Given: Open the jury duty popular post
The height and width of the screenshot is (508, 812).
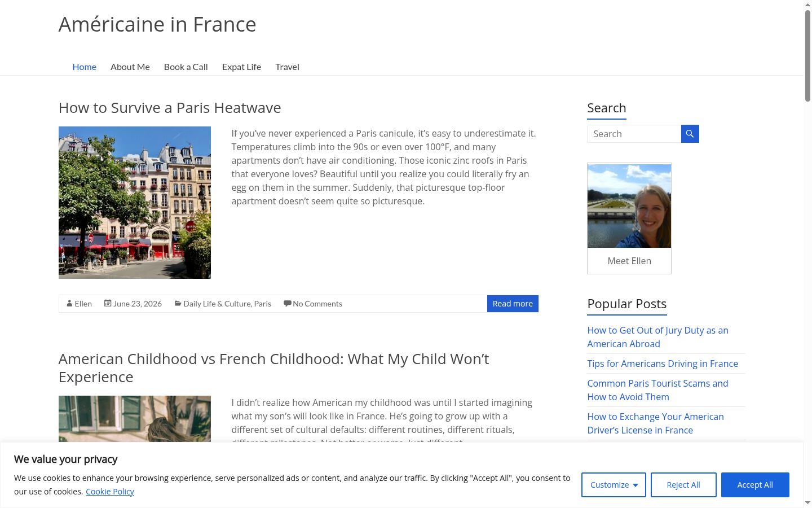Looking at the screenshot, I should tap(658, 337).
